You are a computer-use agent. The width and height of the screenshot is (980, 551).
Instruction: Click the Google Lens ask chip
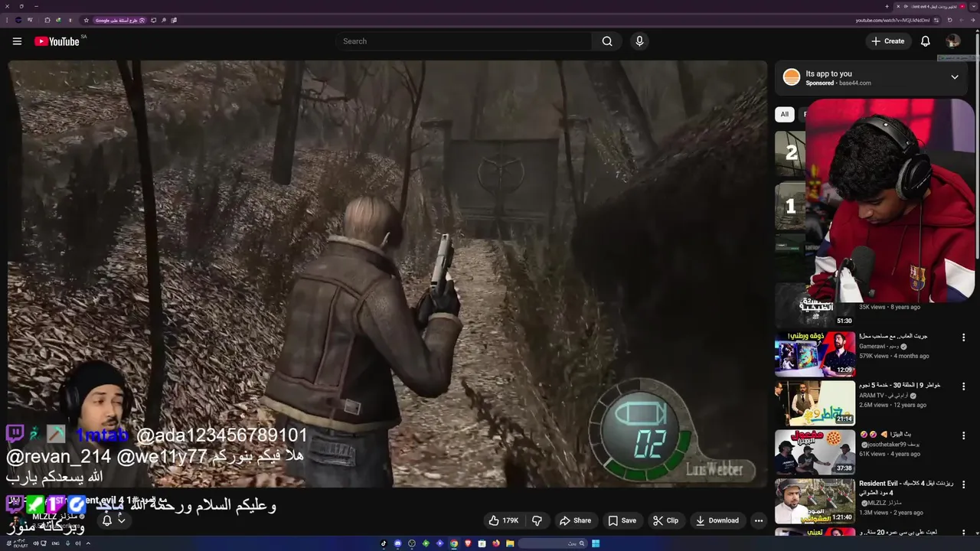coord(120,20)
